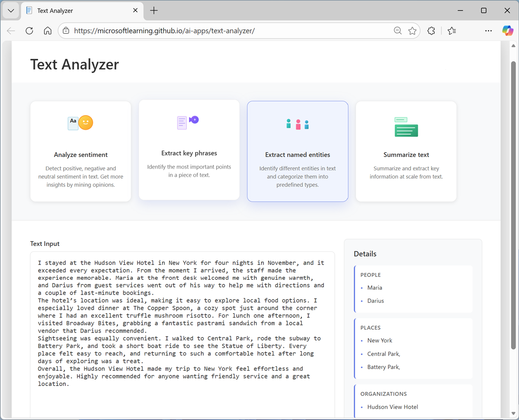
Task: Click the browser extensions puzzle icon
Action: coord(431,30)
